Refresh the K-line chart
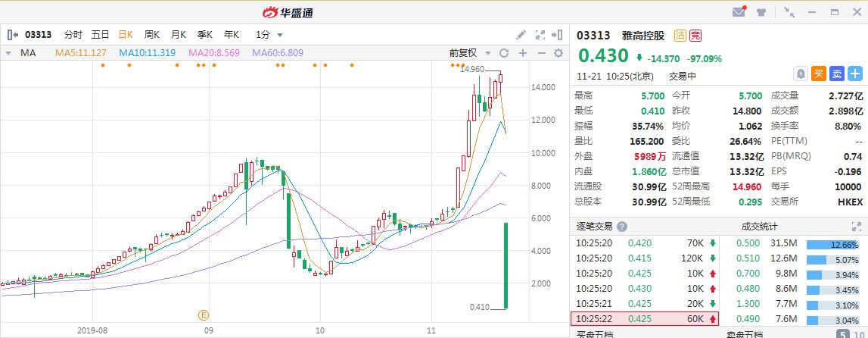The width and height of the screenshot is (868, 338). [x=504, y=53]
